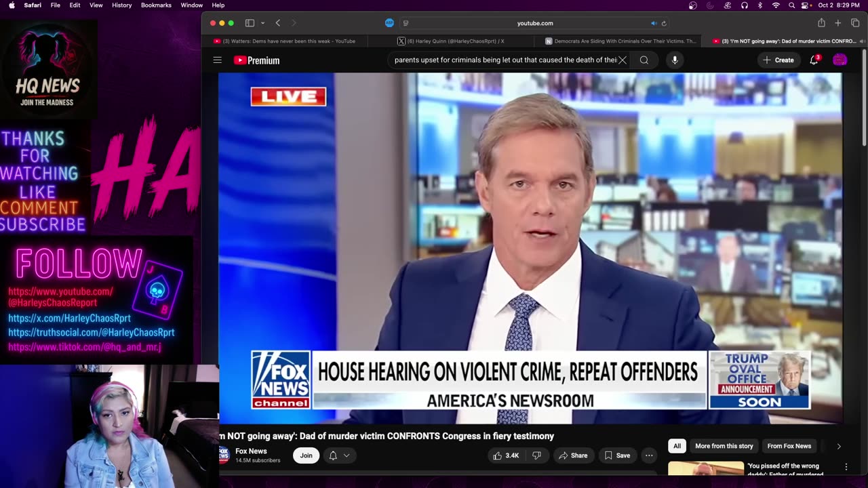Image resolution: width=868 pixels, height=488 pixels.
Task: Select the 'All' filter chip
Action: point(677,446)
